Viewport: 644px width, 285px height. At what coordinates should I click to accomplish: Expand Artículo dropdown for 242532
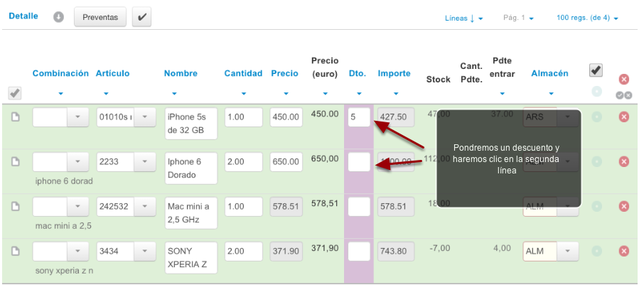[x=144, y=206]
